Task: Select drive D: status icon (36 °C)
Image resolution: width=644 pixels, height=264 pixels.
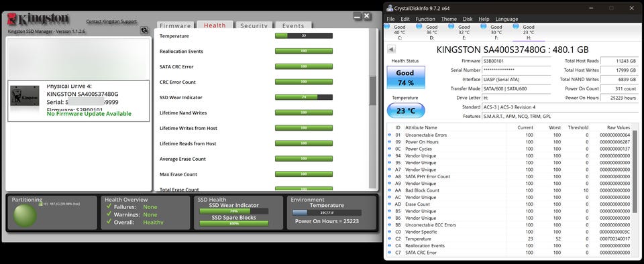Action: click(x=419, y=27)
